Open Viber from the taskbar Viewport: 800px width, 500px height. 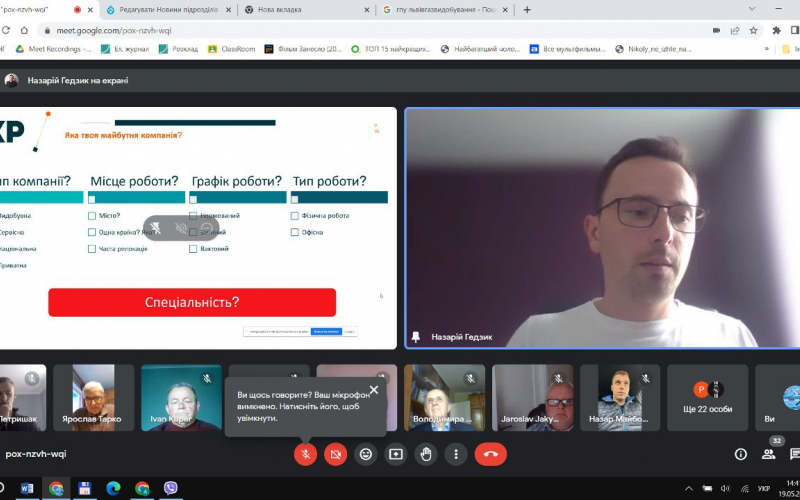[171, 488]
